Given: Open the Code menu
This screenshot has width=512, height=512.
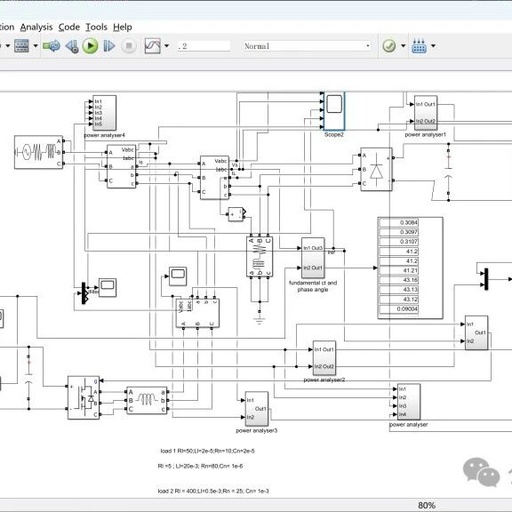Looking at the screenshot, I should pos(69,27).
